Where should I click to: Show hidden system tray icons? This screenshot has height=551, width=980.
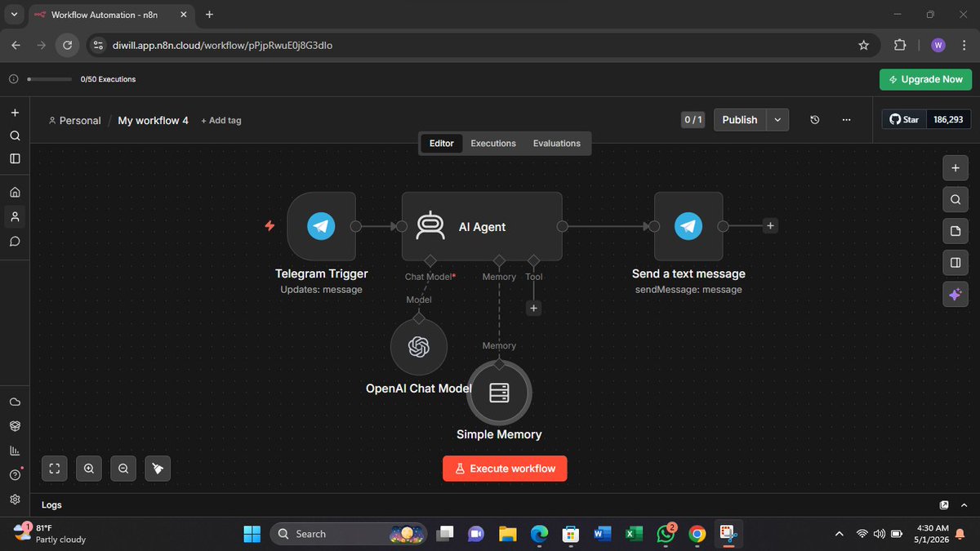pos(840,534)
